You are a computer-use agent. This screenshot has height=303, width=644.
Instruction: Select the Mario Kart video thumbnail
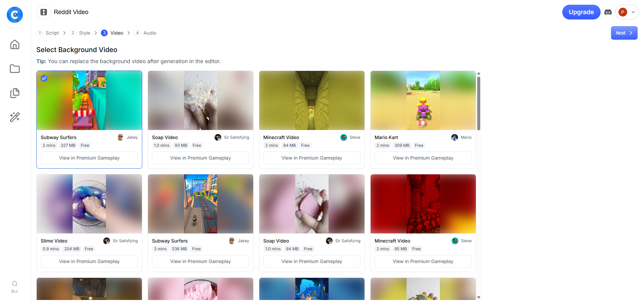click(423, 100)
